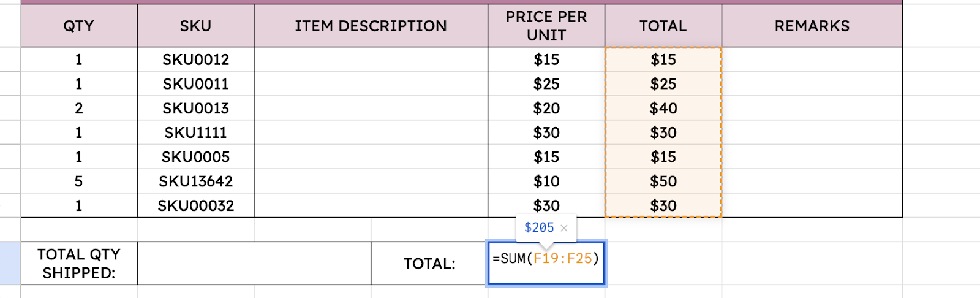980x298 pixels.
Task: Click the SKU0011 cell
Action: [x=195, y=84]
